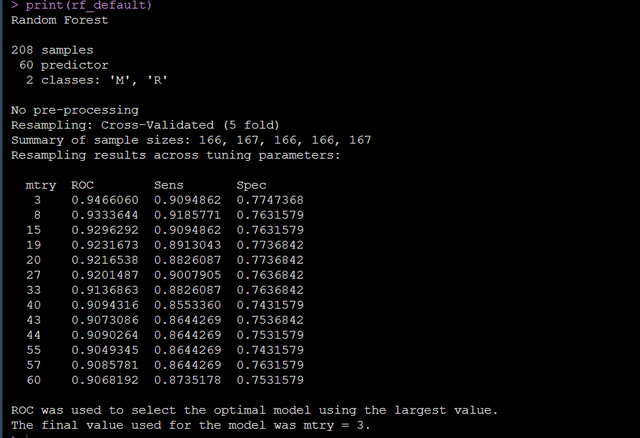640x438 pixels.
Task: Select the "No pre-processing" text
Action: (x=75, y=110)
